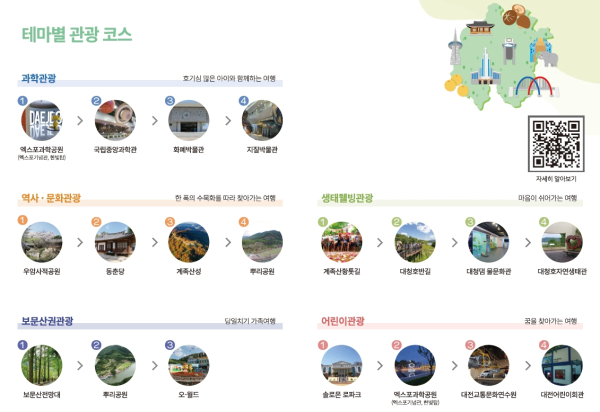The height and width of the screenshot is (412, 600).
Task: Open the 생태힐링관광 section heading
Action: pyautogui.click(x=346, y=198)
